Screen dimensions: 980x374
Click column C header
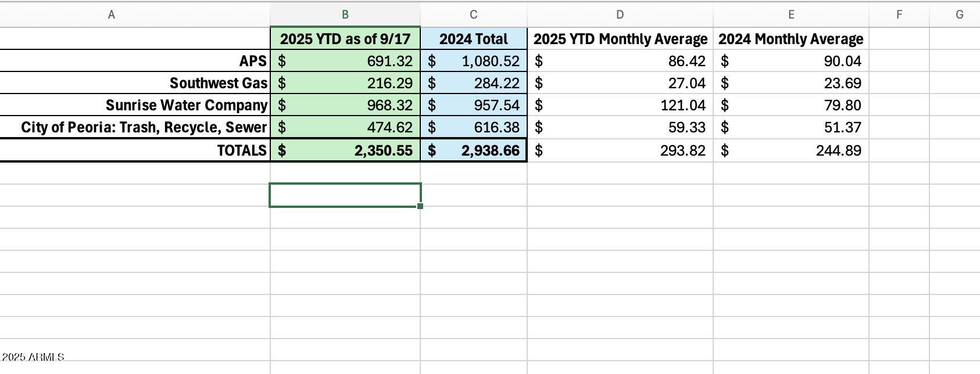[x=473, y=15]
